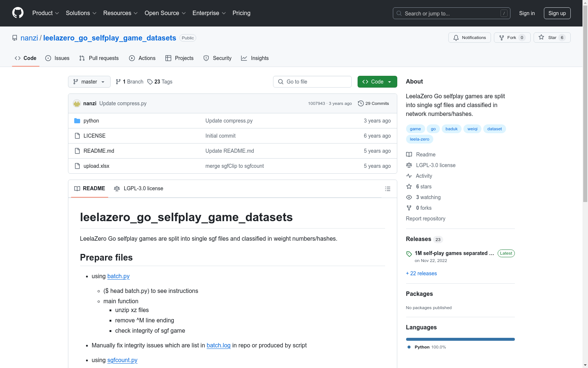Open the Security tab

[x=218, y=58]
